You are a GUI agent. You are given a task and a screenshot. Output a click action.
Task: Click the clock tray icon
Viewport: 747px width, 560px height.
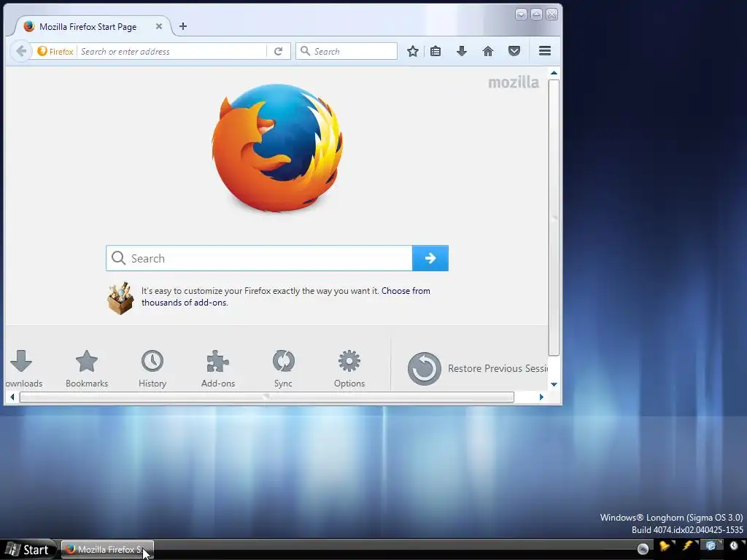pyautogui.click(x=734, y=546)
